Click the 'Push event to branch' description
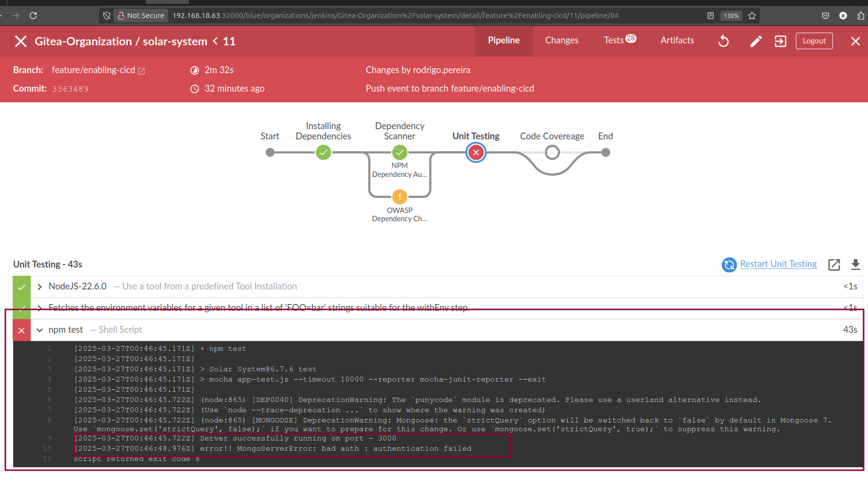The image size is (868, 478). tap(450, 89)
